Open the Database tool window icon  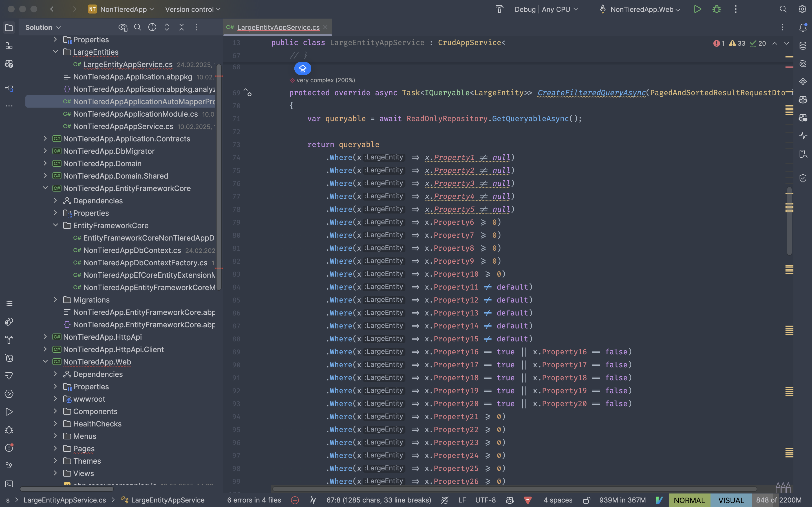pos(803,45)
